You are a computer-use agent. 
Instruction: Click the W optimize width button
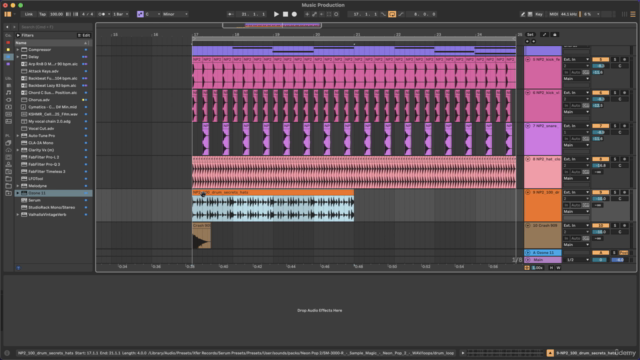(x=558, y=268)
